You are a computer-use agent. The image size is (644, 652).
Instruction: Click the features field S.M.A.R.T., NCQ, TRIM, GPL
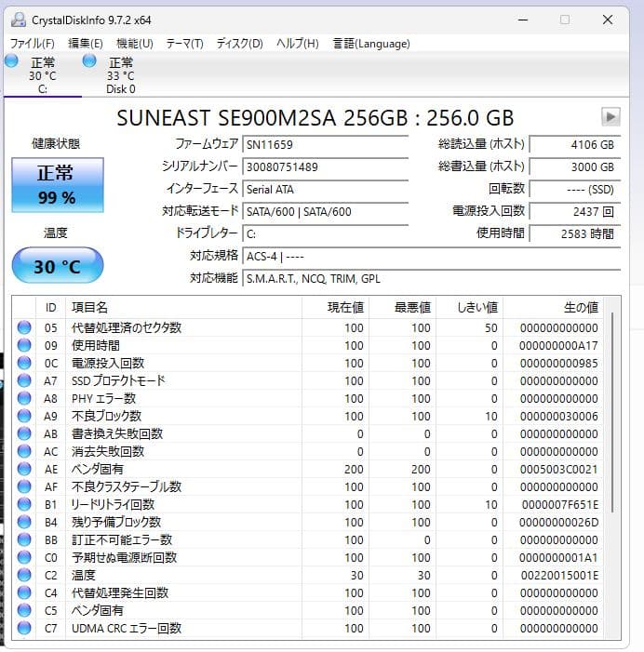[x=432, y=279]
